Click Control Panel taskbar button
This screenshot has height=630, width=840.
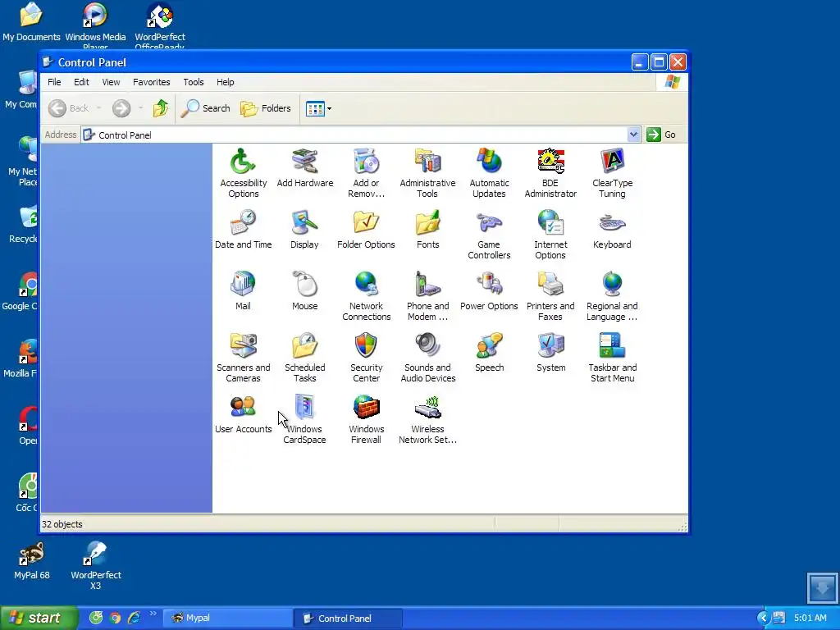click(x=348, y=618)
